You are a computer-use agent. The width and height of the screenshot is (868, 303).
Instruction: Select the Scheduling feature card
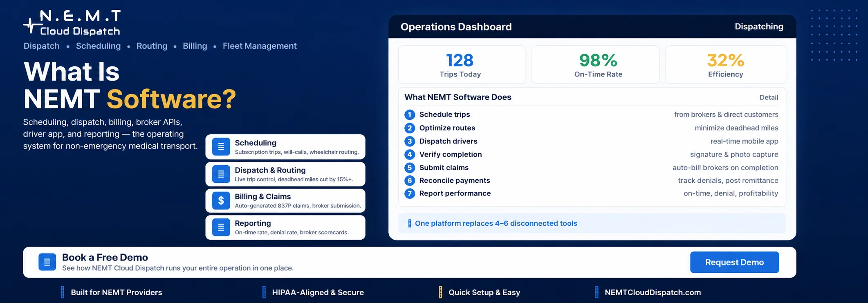[285, 147]
